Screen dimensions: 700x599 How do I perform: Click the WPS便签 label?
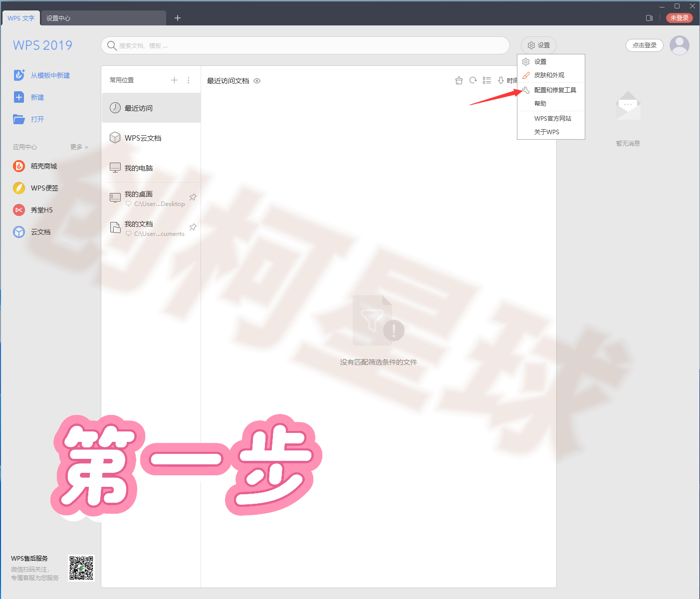(44, 188)
